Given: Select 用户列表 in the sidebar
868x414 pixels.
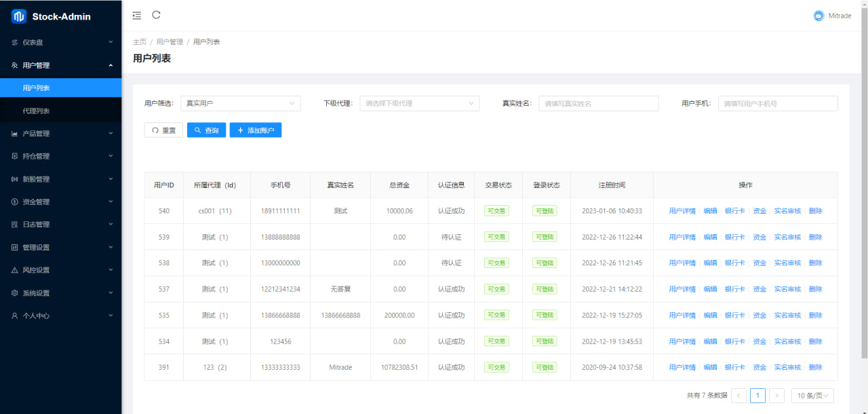Looking at the screenshot, I should tap(37, 88).
